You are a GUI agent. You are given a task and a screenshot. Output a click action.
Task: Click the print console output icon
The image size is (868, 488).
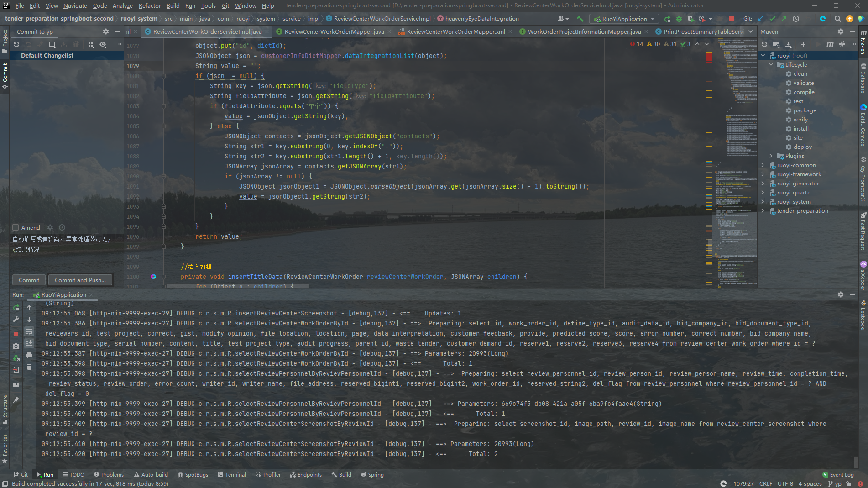pyautogui.click(x=29, y=355)
